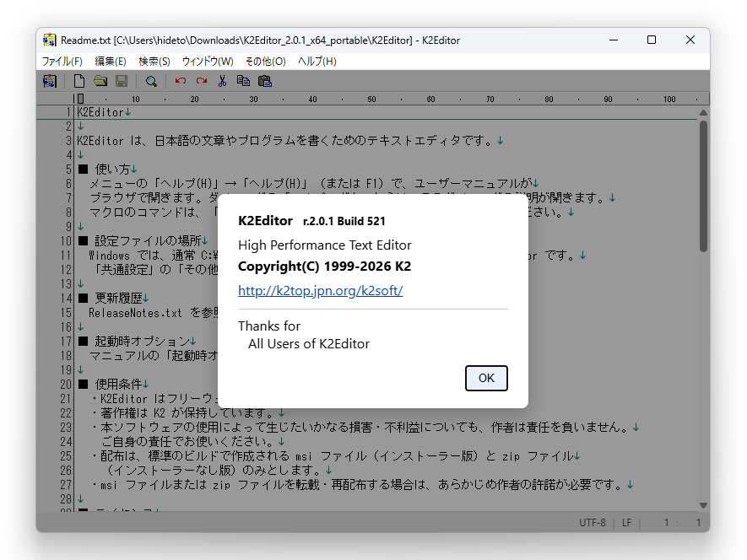This screenshot has height=560, width=747.
Task: Click 'r.2.0.1 Build 521' version text
Action: [x=344, y=222]
